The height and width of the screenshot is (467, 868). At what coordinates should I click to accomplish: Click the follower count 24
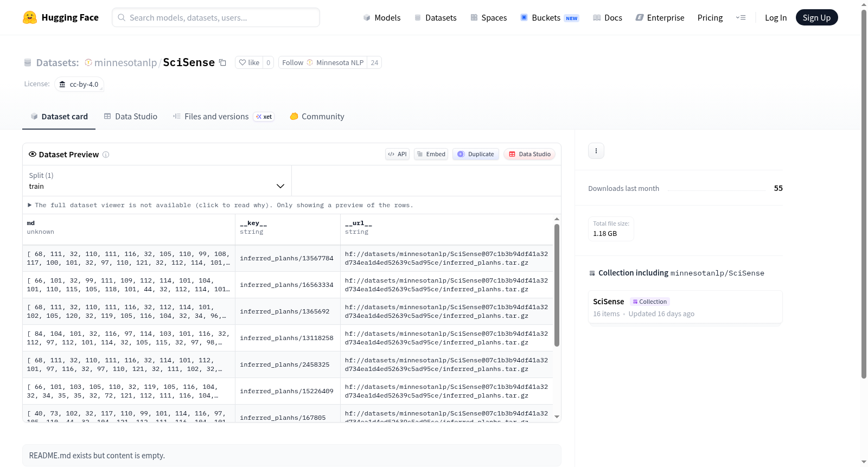(374, 62)
